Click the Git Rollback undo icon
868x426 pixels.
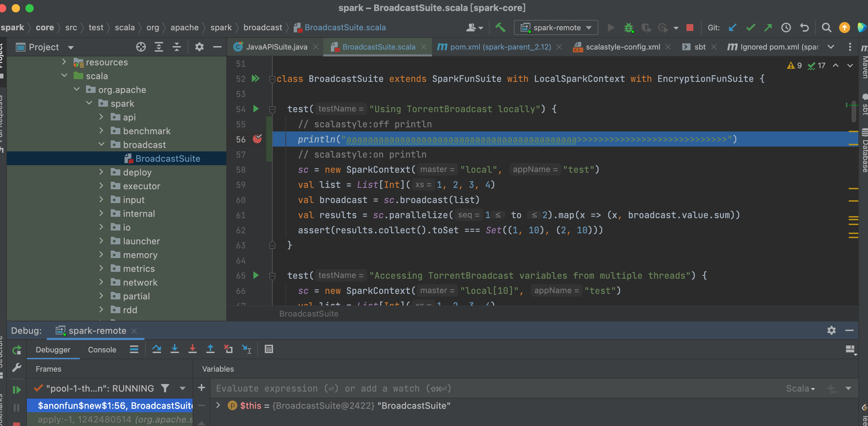(804, 28)
